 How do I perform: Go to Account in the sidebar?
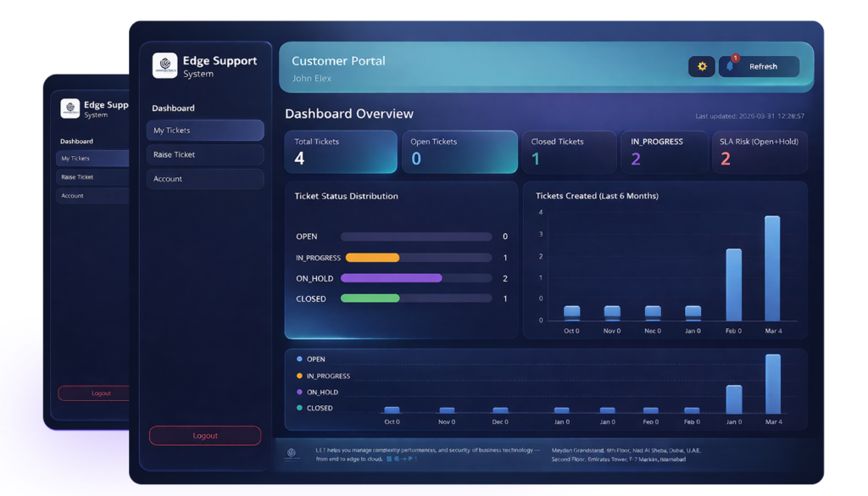point(205,179)
